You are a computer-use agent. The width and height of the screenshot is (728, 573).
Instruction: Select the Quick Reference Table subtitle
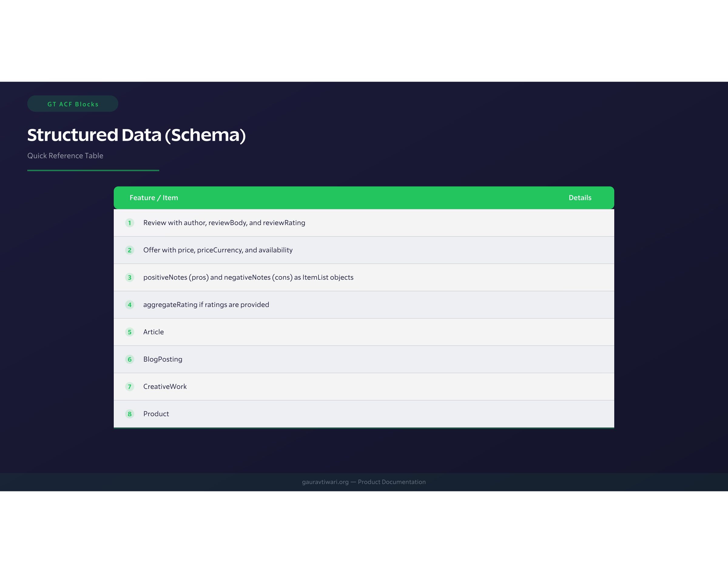[x=65, y=156]
